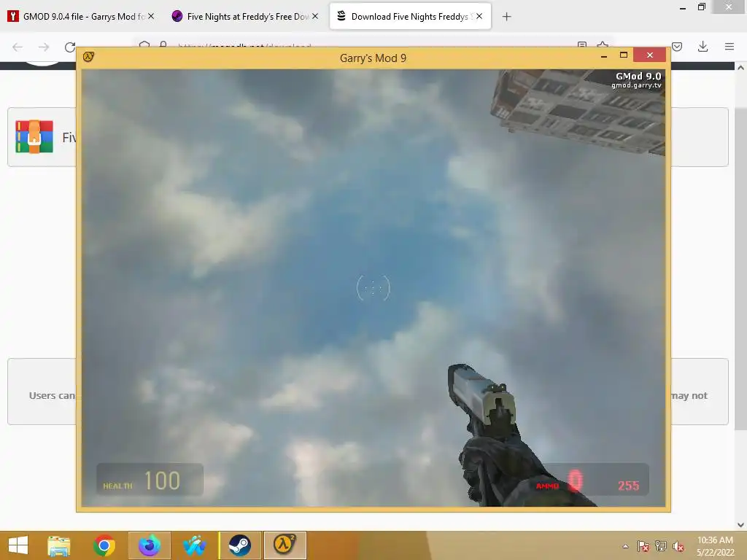Viewport: 747px width, 560px height.
Task: Click the scrollbar up arrow in browser
Action: point(741,68)
